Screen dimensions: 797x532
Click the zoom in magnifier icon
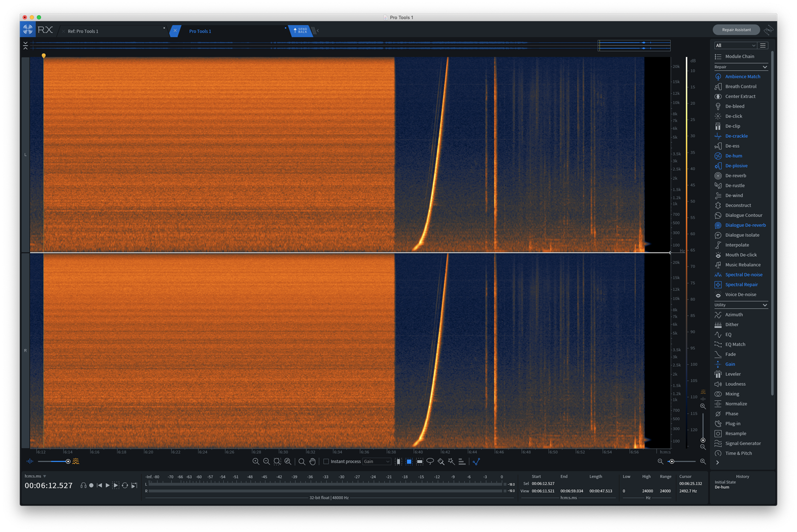coord(256,461)
